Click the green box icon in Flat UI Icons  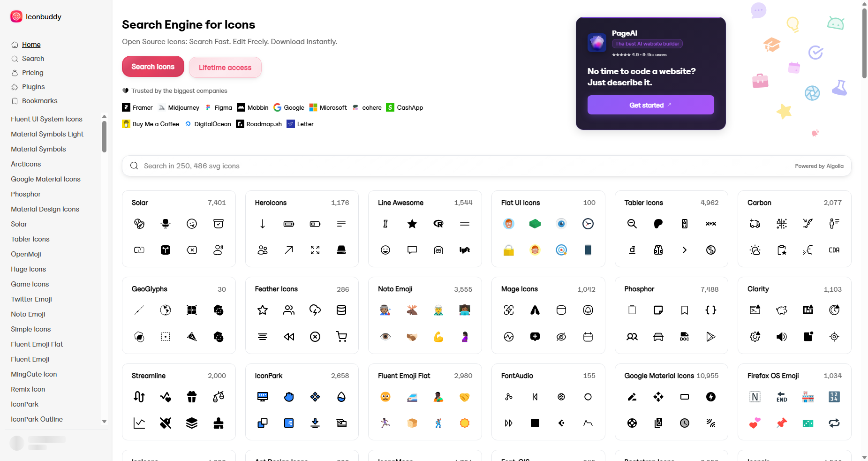[535, 224]
